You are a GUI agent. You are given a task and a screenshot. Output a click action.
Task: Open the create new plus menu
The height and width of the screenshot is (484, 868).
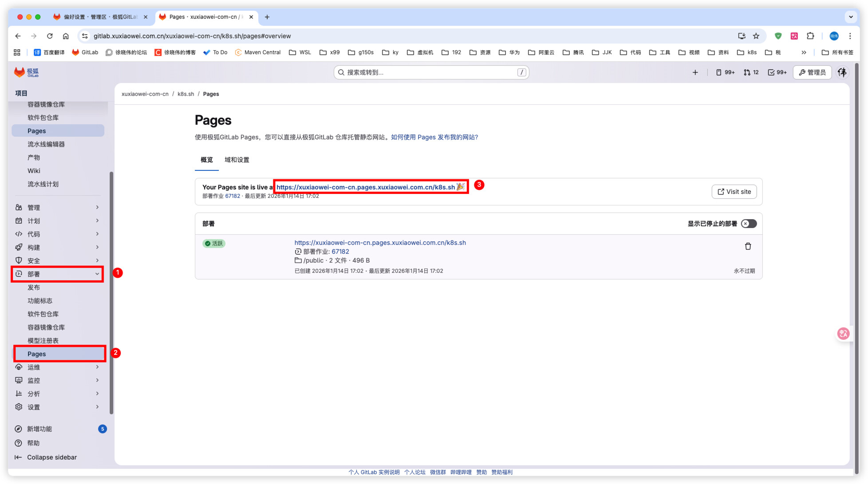click(695, 72)
